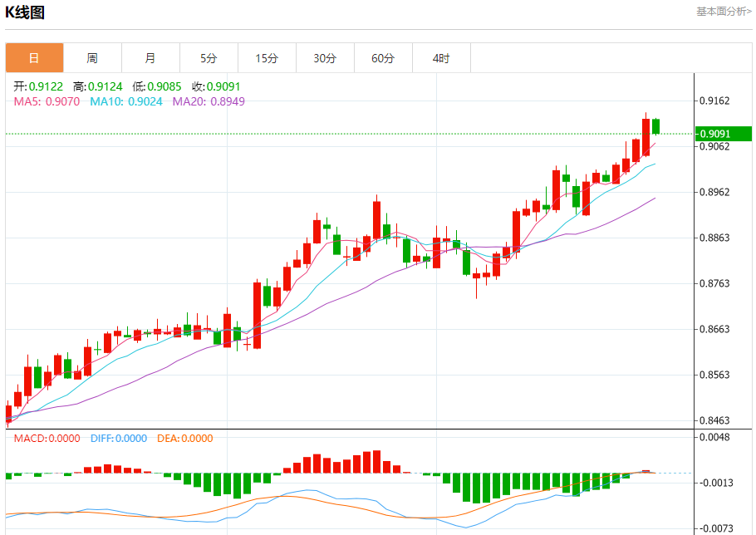Select the 日 daily chart tab
The height and width of the screenshot is (535, 756).
tap(34, 58)
